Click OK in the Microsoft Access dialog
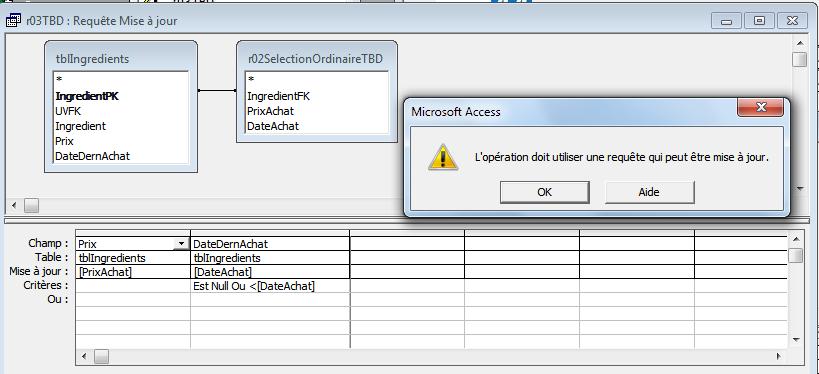This screenshot has height=374, width=819. pos(544,192)
